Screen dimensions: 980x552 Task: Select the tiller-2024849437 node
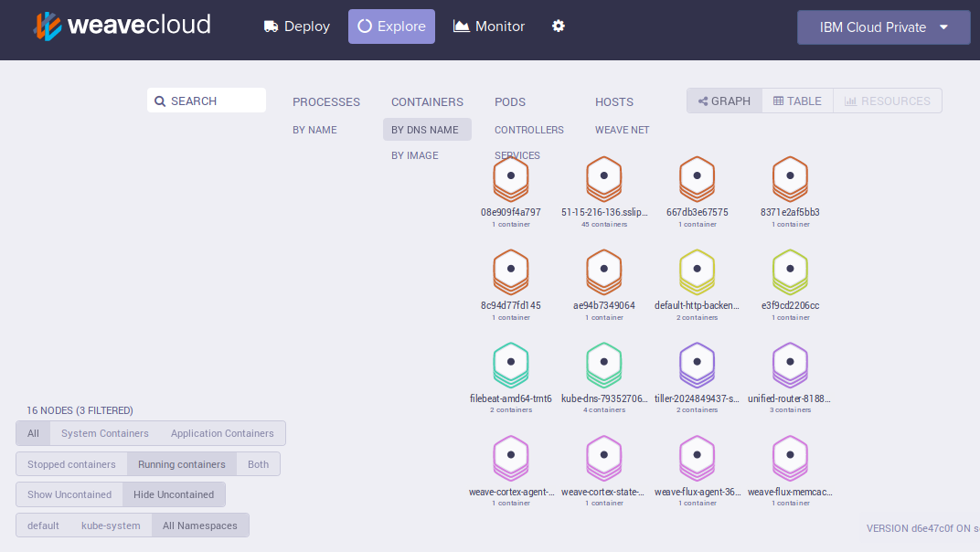[697, 365]
